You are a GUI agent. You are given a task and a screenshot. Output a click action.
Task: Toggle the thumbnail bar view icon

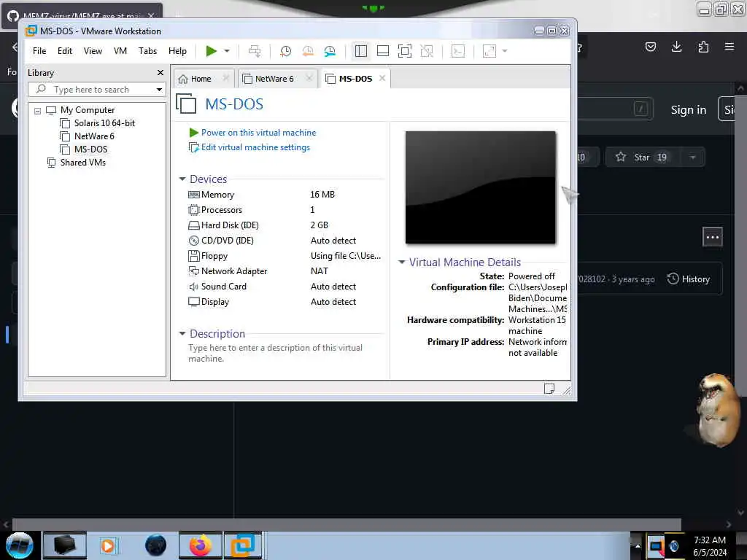click(x=383, y=51)
